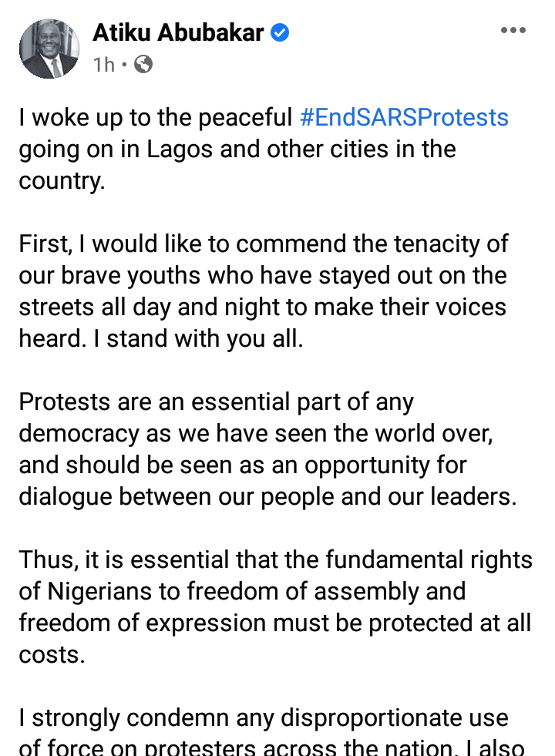Click the paragraph starting "Protests are an essential"
555x756 pixels.
tap(266, 449)
